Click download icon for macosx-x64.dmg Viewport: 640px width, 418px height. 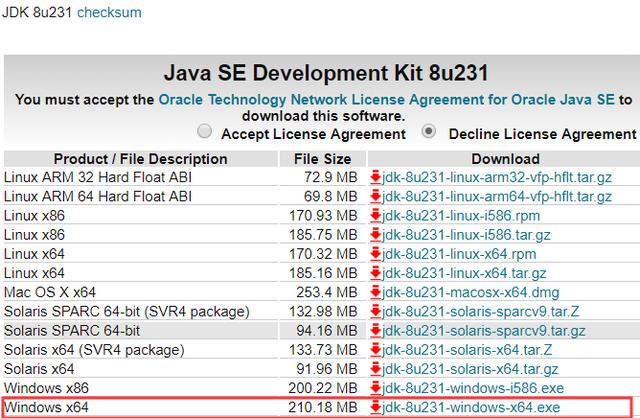(375, 293)
